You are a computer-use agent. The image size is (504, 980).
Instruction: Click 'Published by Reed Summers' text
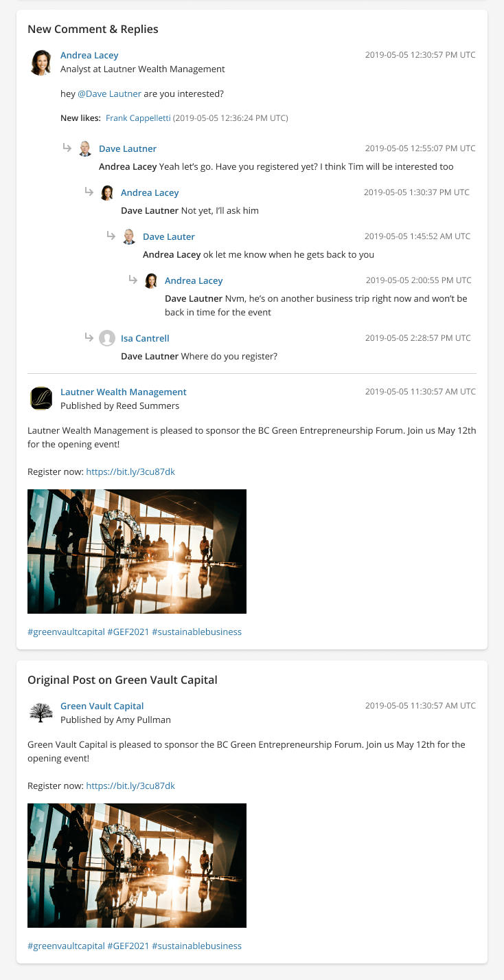tap(119, 405)
